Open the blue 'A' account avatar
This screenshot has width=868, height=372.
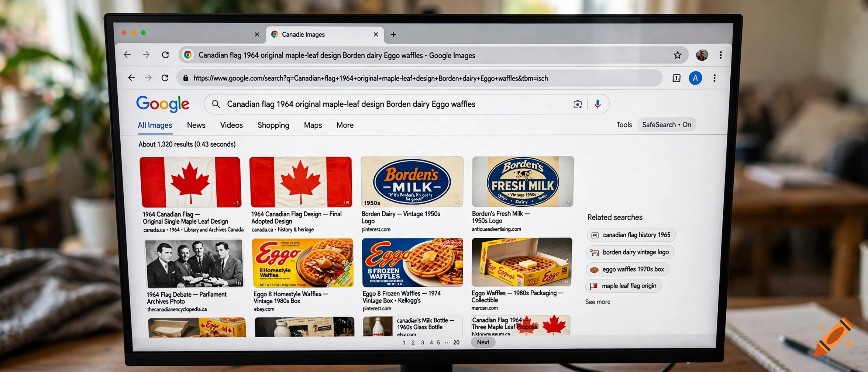pos(695,78)
